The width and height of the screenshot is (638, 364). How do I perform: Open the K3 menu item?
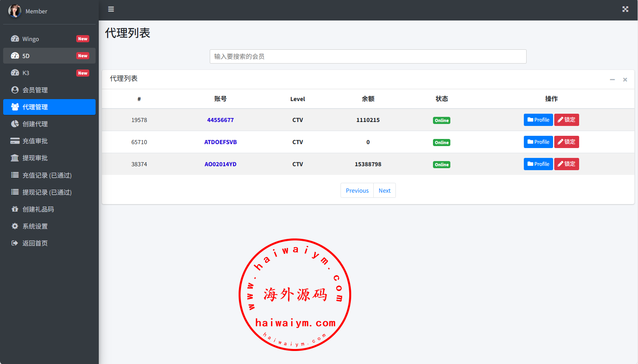pyautogui.click(x=26, y=73)
